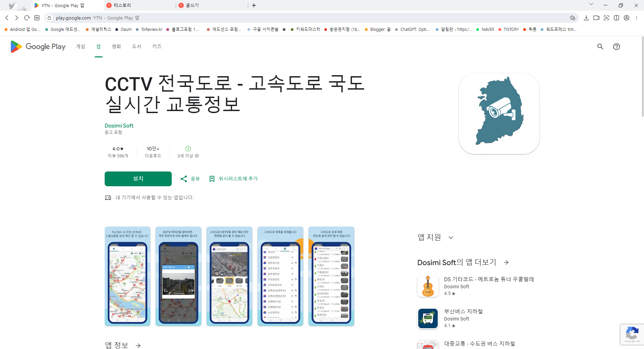
Task: Click the 설치 install button
Action: [x=138, y=179]
